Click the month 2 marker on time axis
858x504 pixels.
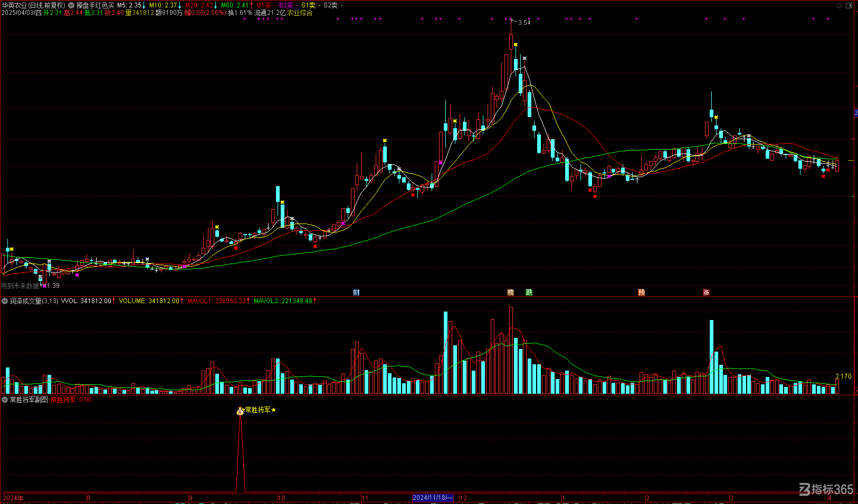(647, 498)
